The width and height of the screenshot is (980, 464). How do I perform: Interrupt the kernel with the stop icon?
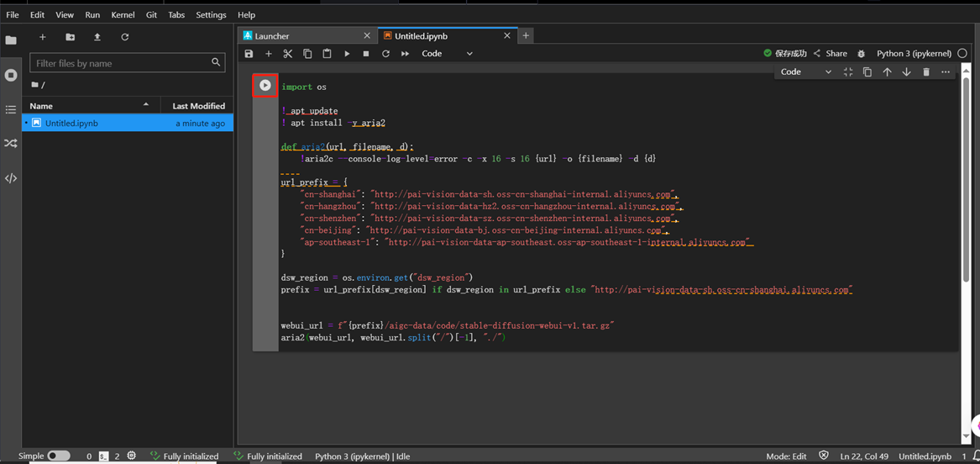point(366,54)
